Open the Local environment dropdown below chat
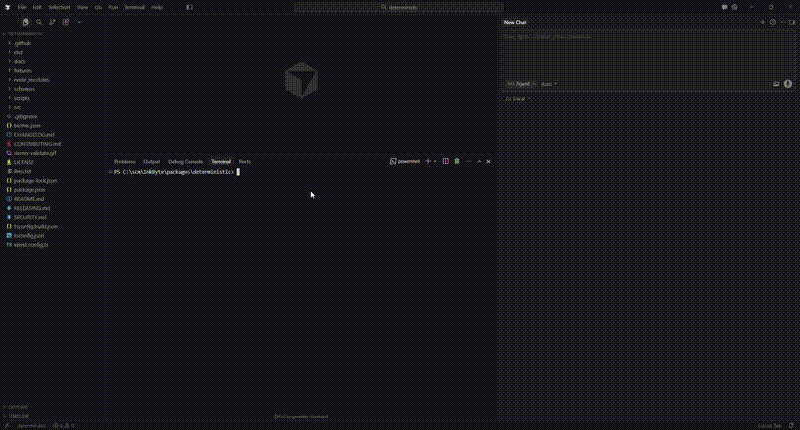 (517, 99)
